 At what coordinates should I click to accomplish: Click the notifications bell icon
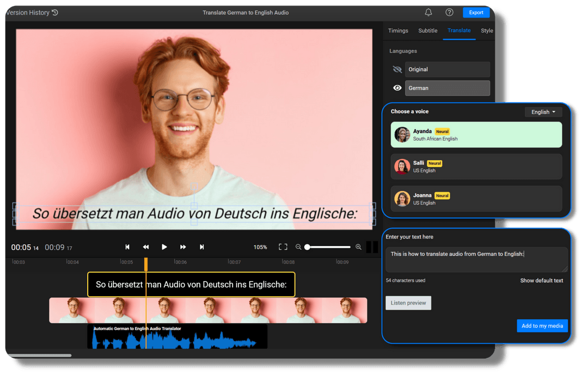pos(428,13)
